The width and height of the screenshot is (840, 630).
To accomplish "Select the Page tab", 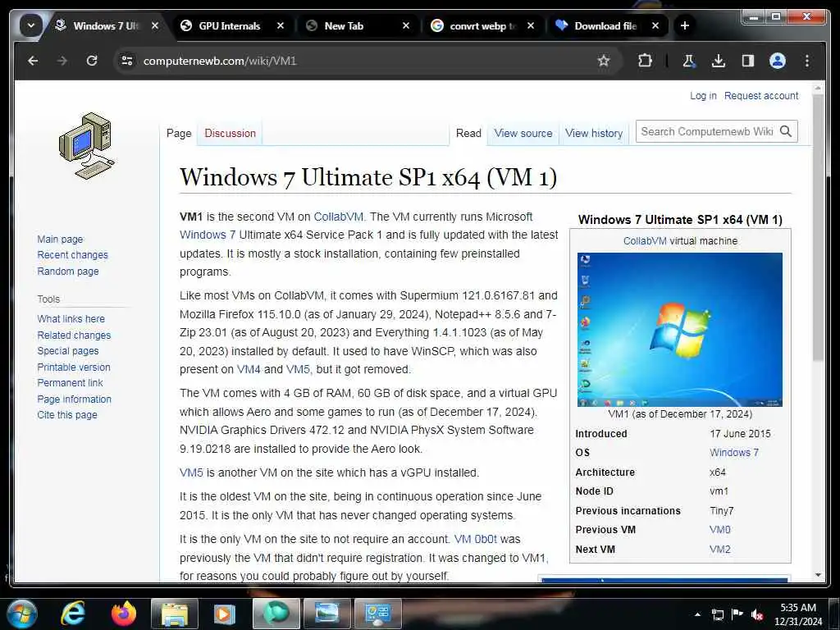I will coord(179,133).
